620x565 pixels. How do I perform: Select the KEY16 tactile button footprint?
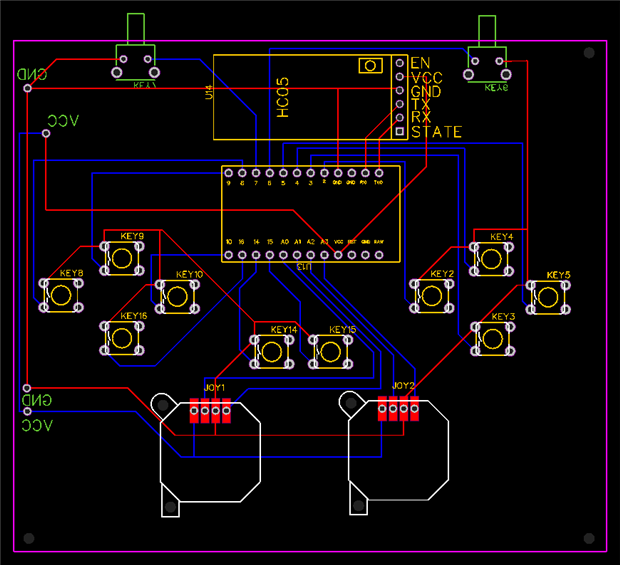pyautogui.click(x=122, y=338)
